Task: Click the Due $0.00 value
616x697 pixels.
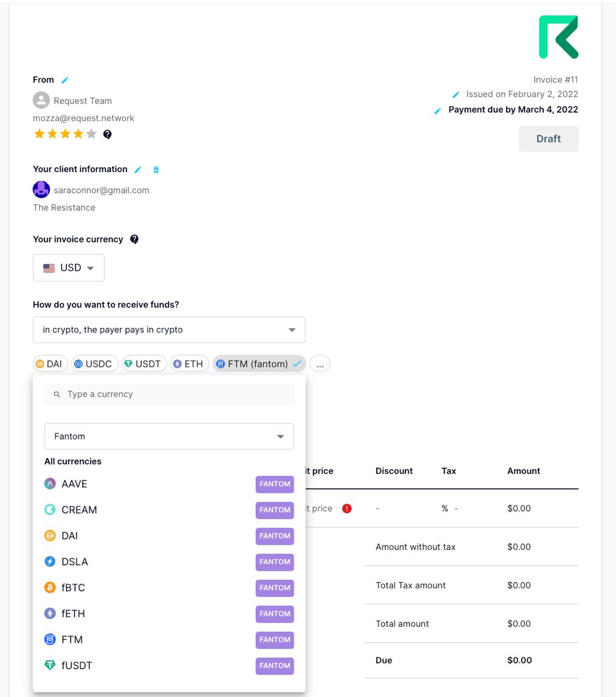Action: [520, 660]
